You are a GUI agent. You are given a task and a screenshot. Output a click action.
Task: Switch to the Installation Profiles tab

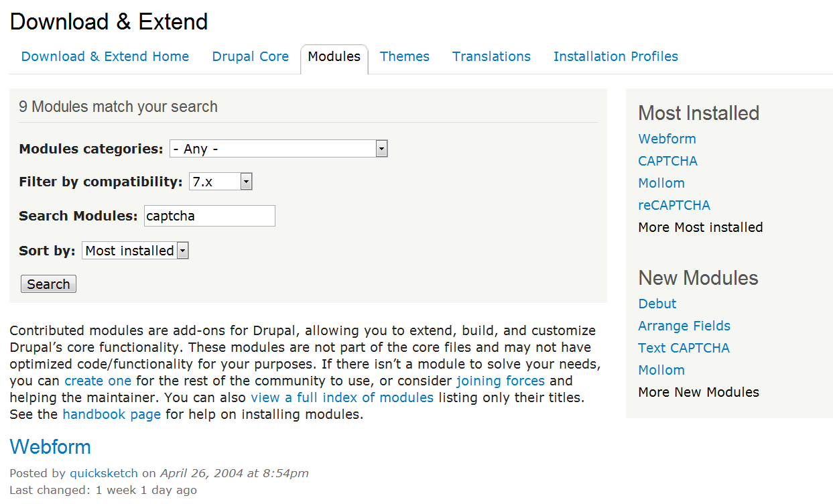(615, 57)
